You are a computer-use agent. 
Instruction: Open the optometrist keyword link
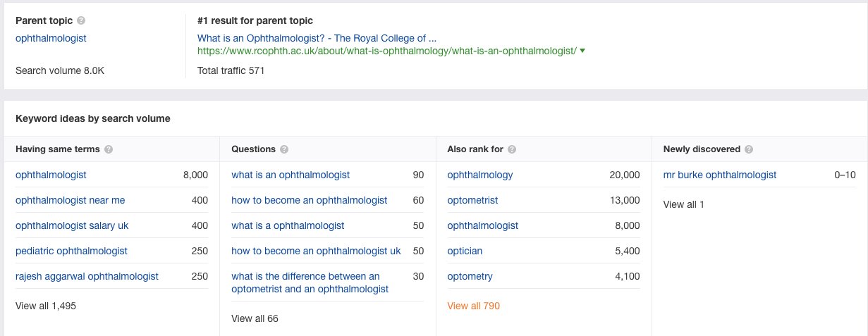[472, 200]
